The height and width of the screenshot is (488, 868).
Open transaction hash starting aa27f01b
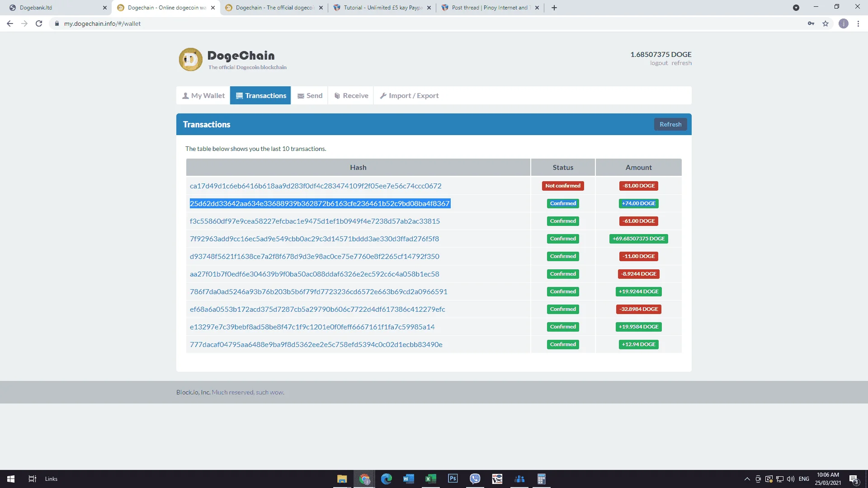pyautogui.click(x=315, y=274)
